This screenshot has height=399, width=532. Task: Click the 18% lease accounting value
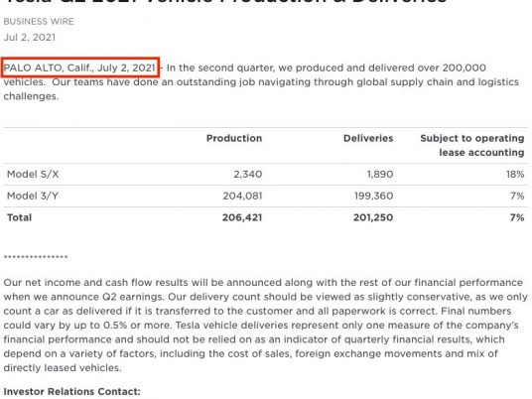click(x=515, y=175)
